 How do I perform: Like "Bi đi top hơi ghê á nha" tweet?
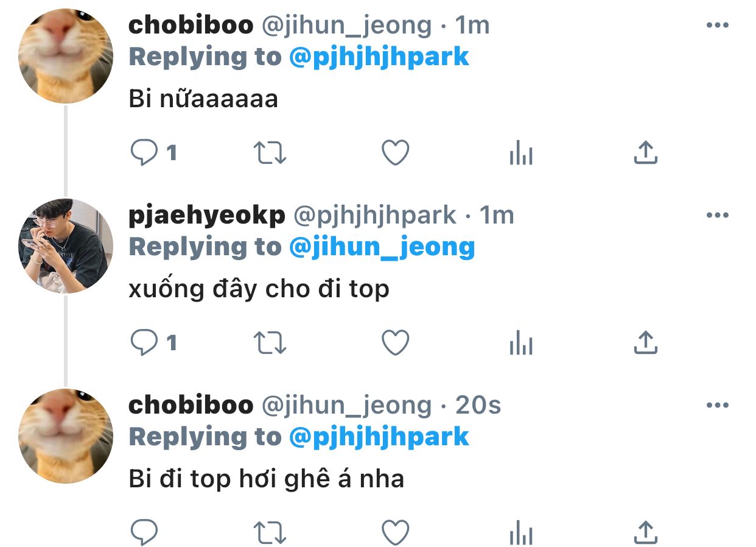coord(395,532)
